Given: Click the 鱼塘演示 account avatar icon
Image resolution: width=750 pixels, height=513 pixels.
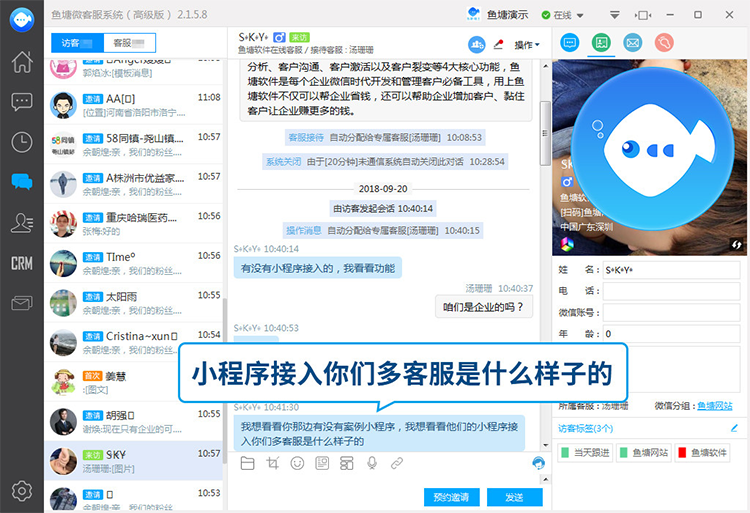Looking at the screenshot, I should [x=474, y=14].
